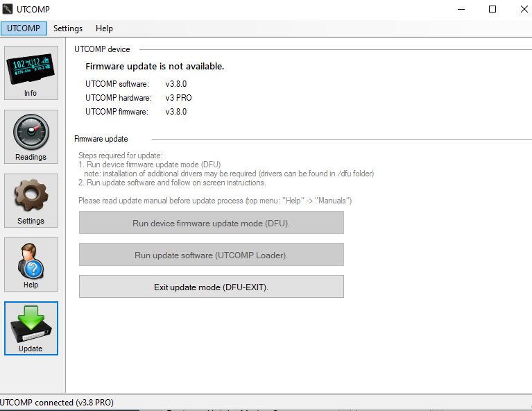Screen dimensions: 532x411
Task: Open the Readings gauge panel
Action: pyautogui.click(x=31, y=137)
